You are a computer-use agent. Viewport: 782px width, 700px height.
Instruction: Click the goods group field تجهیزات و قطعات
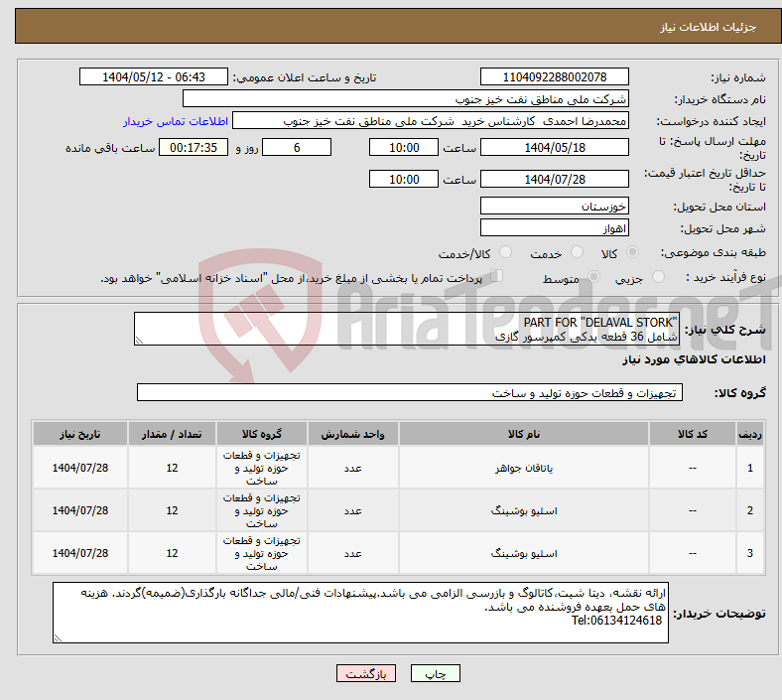[410, 392]
